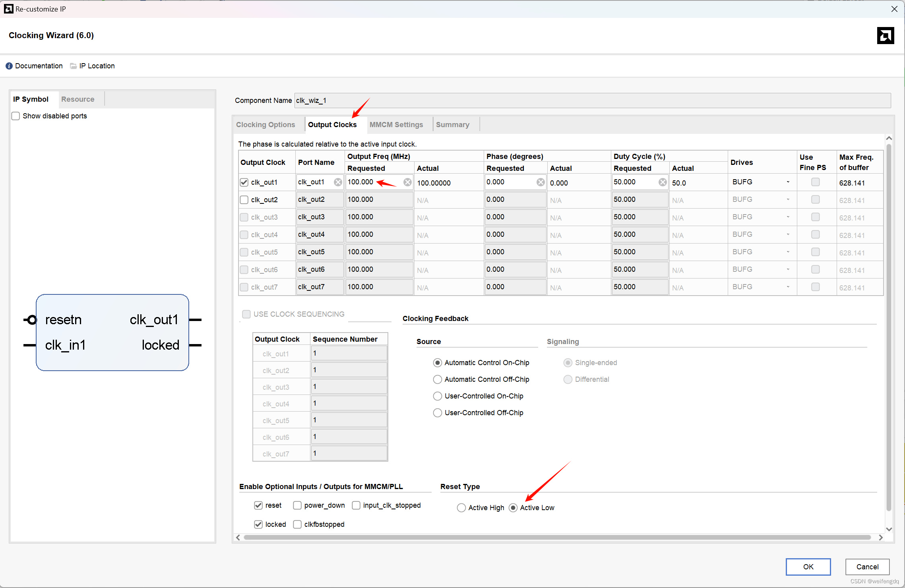Enable the clk_out2 output clock
The image size is (905, 588).
pos(244,200)
